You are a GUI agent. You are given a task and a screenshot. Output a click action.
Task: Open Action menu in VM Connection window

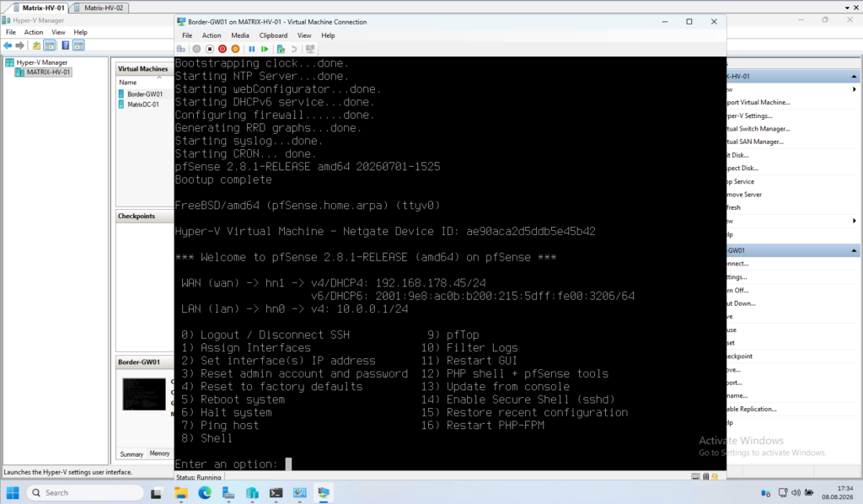tap(212, 35)
